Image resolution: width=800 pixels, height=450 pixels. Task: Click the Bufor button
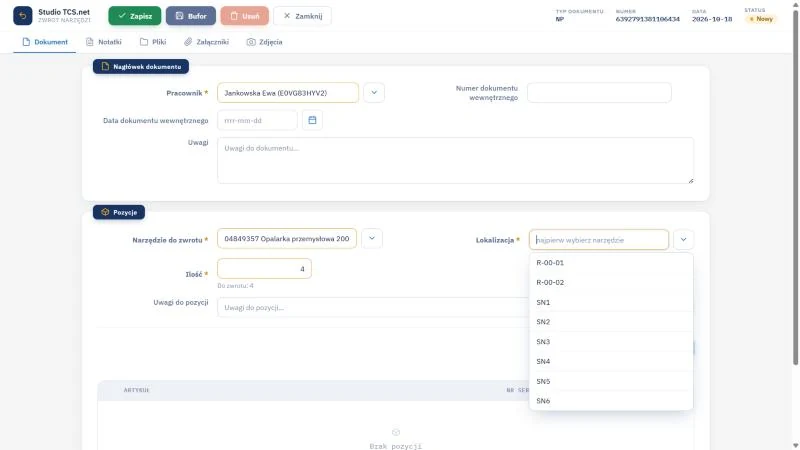click(191, 16)
